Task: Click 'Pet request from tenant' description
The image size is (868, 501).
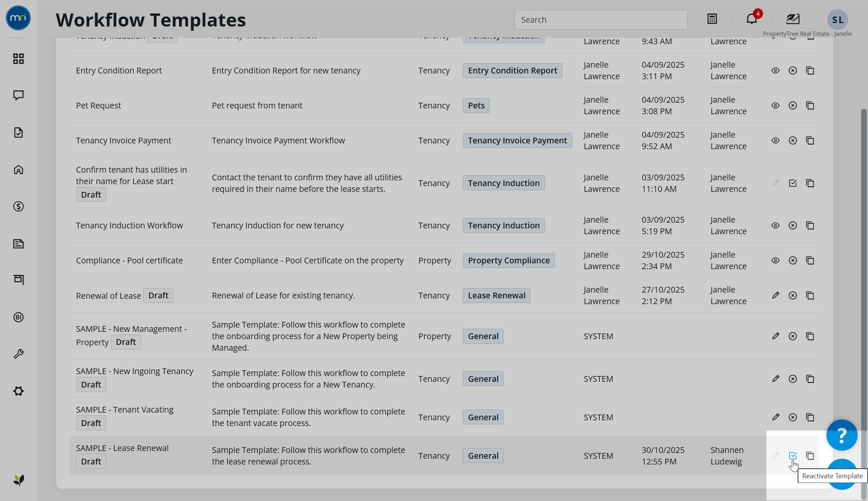Action: point(257,105)
